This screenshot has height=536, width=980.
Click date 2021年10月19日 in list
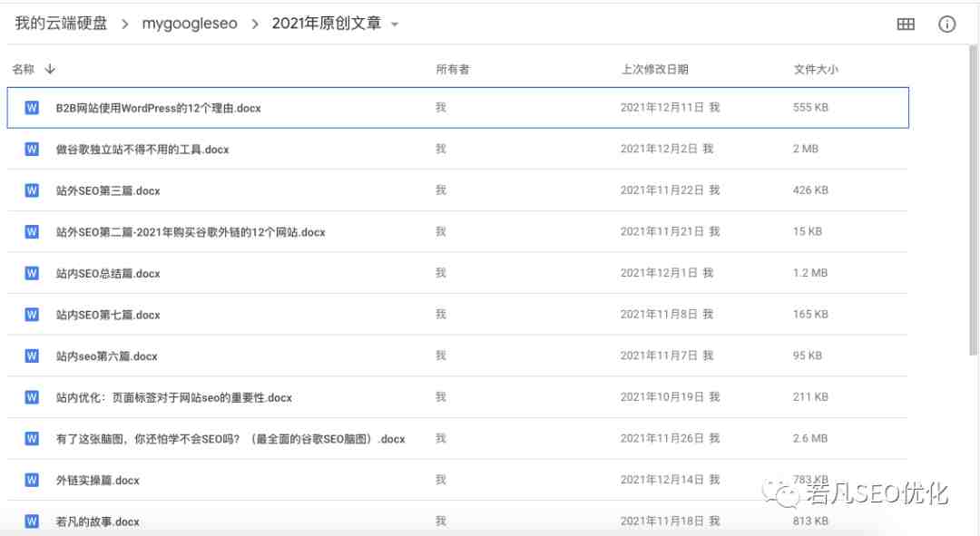[x=661, y=397]
